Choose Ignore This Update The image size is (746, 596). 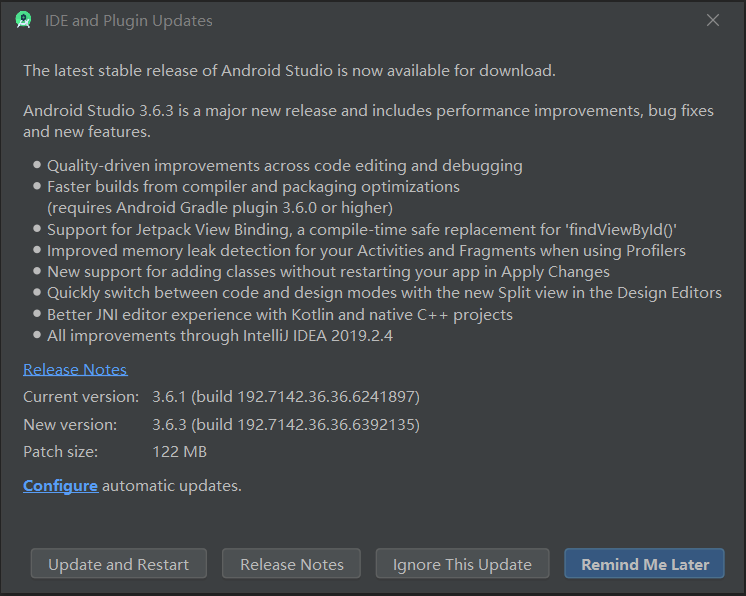pyautogui.click(x=462, y=564)
